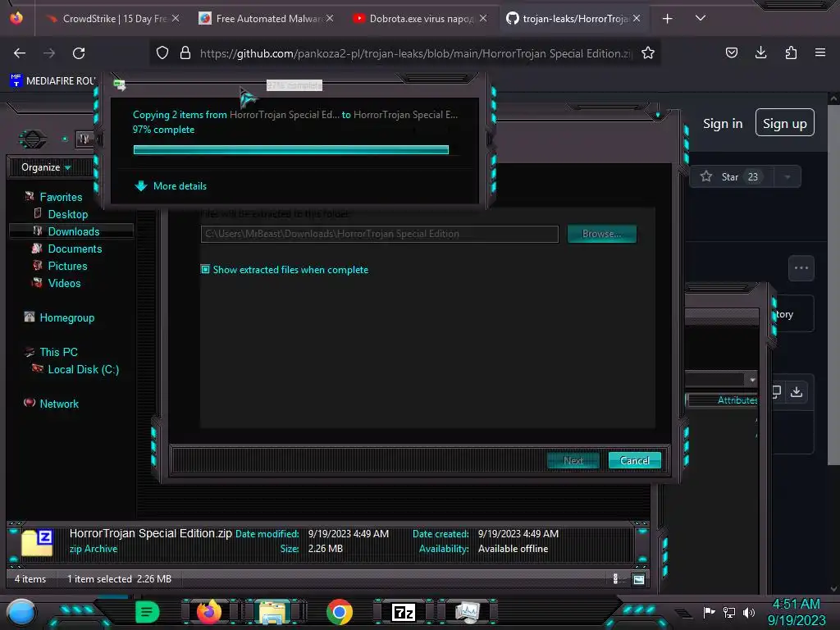Open the Start orb button
840x630 pixels.
[x=21, y=613]
